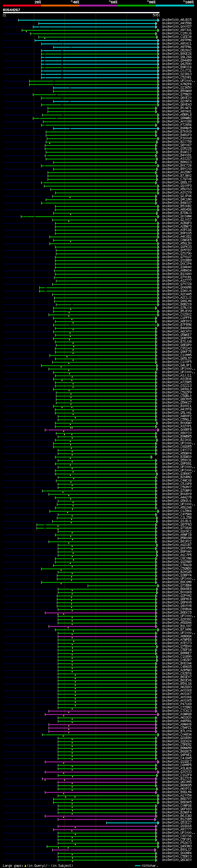The image size is (197, 868).
Task: Click the 505 query end position label
Action: pos(155,15)
